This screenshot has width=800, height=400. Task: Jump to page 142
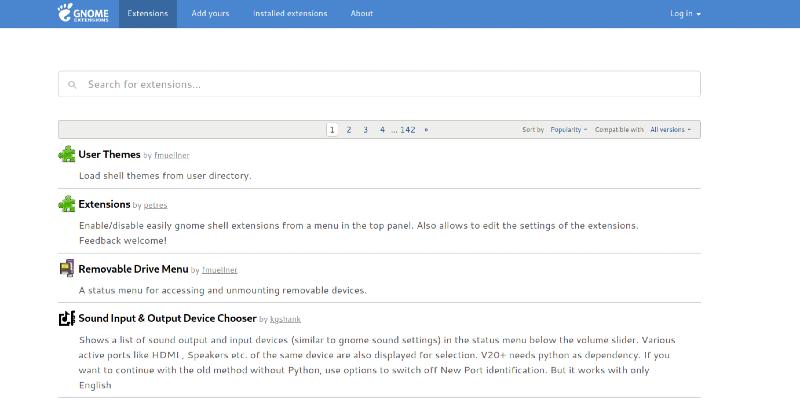pyautogui.click(x=407, y=130)
